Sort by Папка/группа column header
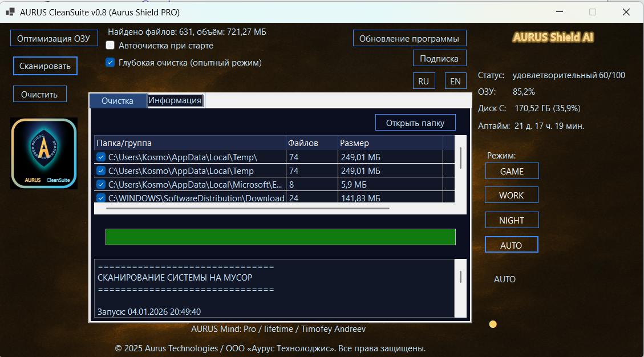 tap(190, 143)
